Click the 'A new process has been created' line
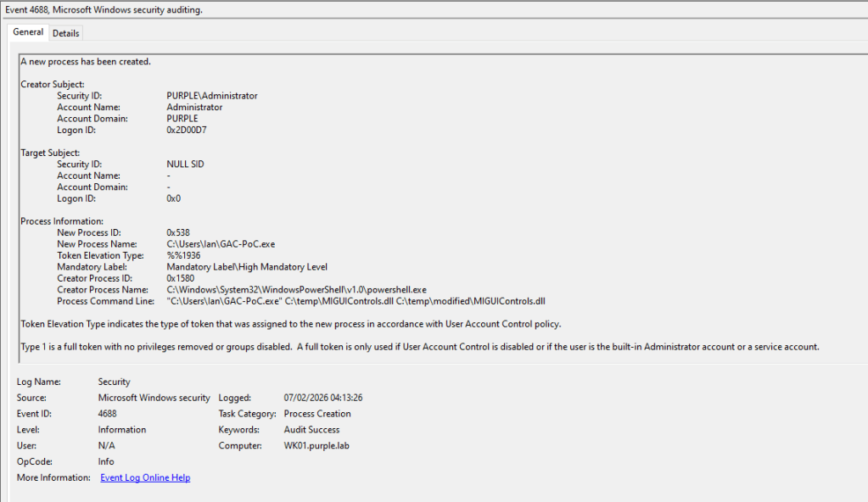Screen dimensions: 868x502 pyautogui.click(x=86, y=62)
